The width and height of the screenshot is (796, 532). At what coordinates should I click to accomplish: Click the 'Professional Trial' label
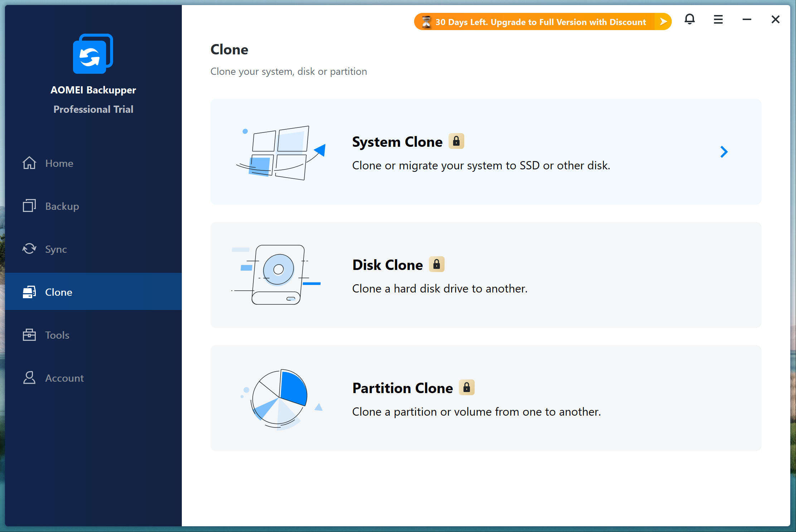click(x=93, y=109)
